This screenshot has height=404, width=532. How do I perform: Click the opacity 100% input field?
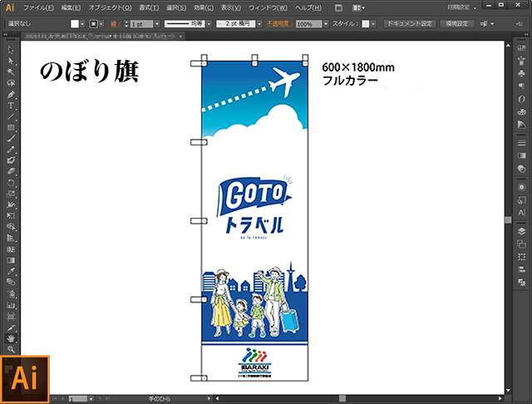coord(308,24)
